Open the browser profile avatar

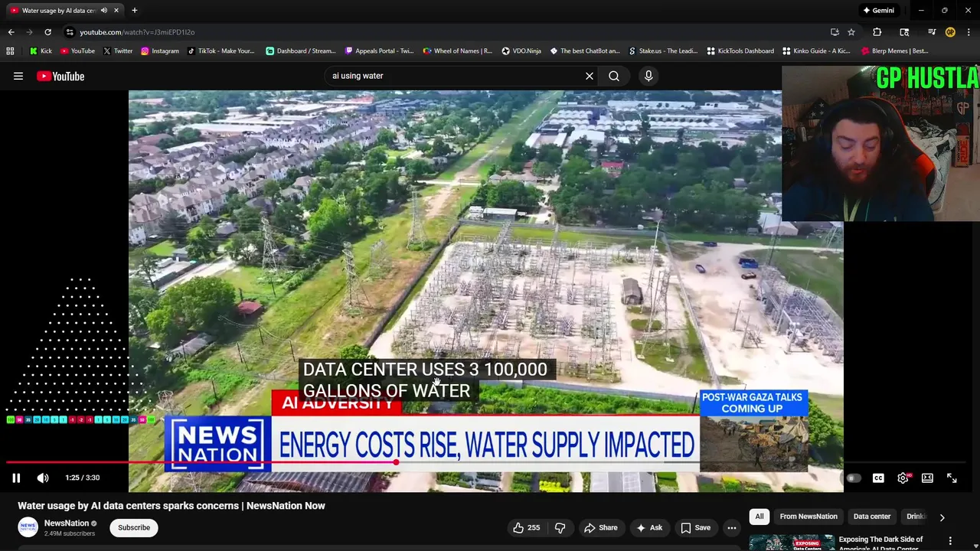(950, 32)
